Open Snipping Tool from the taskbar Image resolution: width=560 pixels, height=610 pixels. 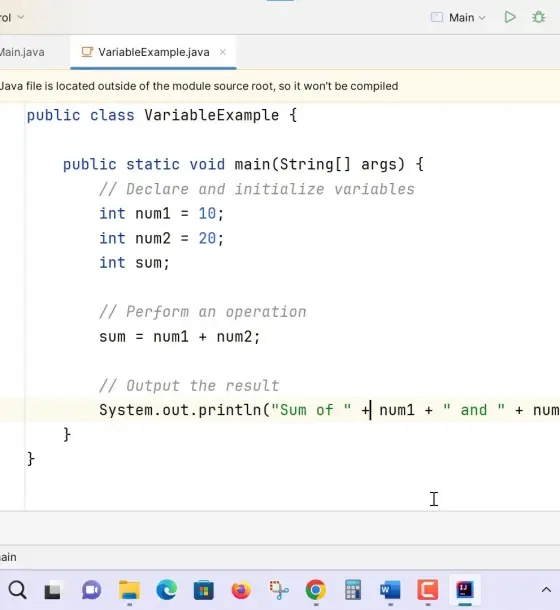click(x=279, y=590)
